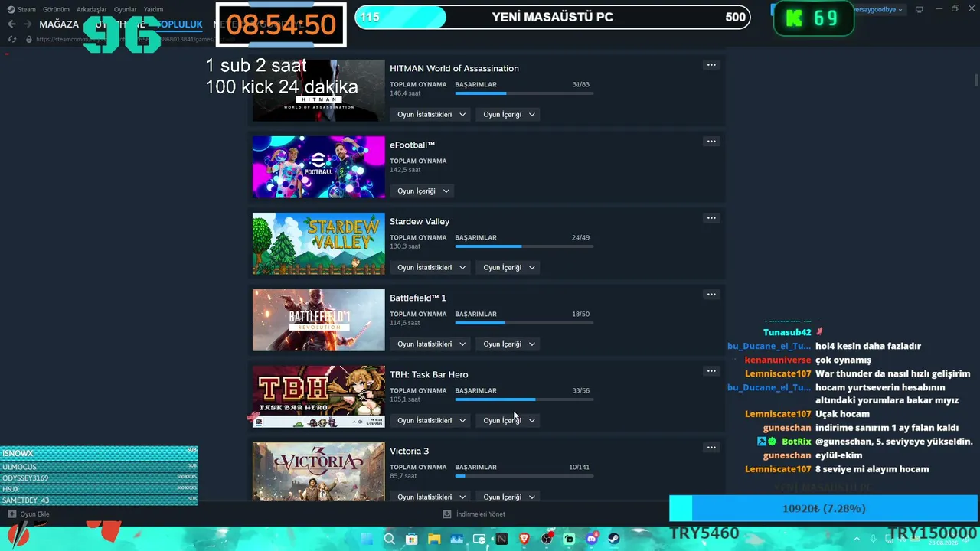
Task: Click the HITMAN game thumbnail
Action: (318, 90)
